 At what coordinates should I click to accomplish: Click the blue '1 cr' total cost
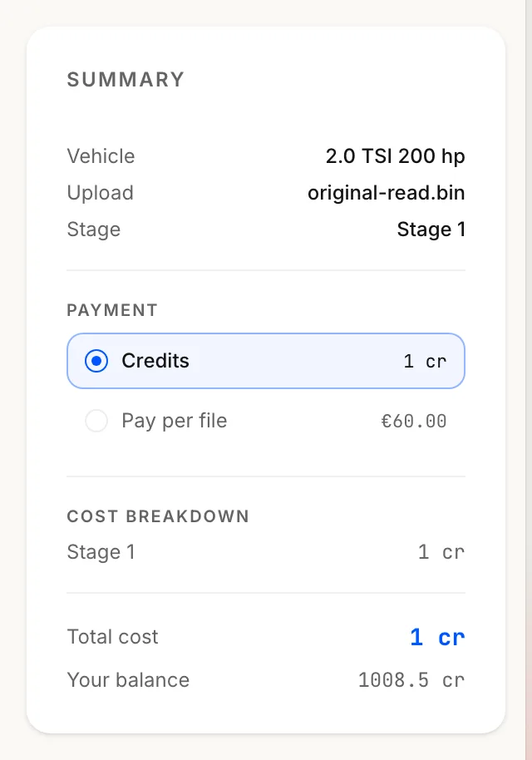437,637
